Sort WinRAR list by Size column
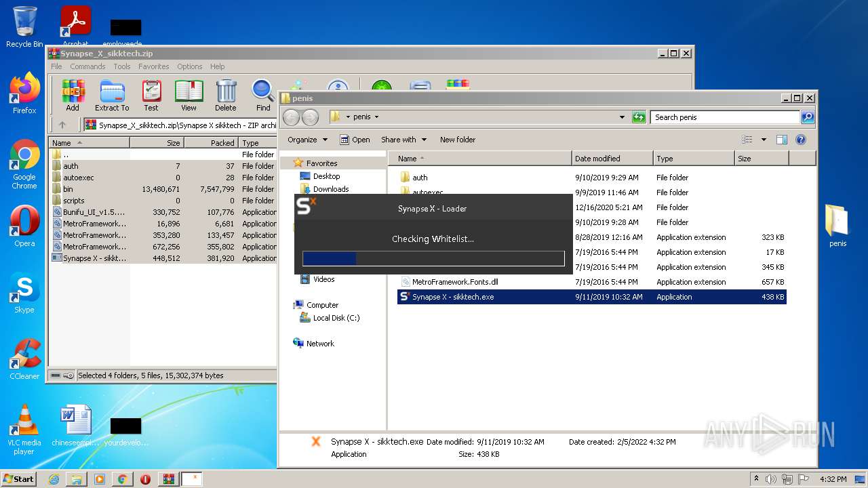This screenshot has width=868, height=488. (157, 143)
